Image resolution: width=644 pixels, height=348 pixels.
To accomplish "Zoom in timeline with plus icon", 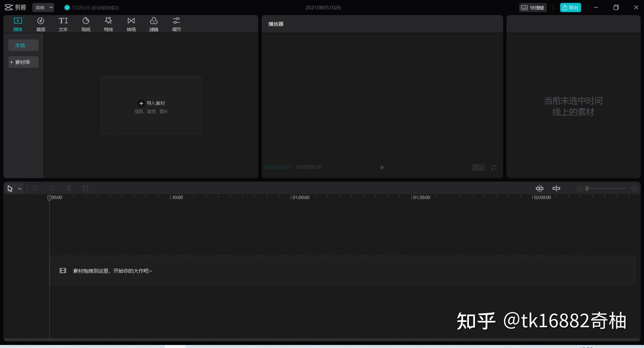I will 634,189.
